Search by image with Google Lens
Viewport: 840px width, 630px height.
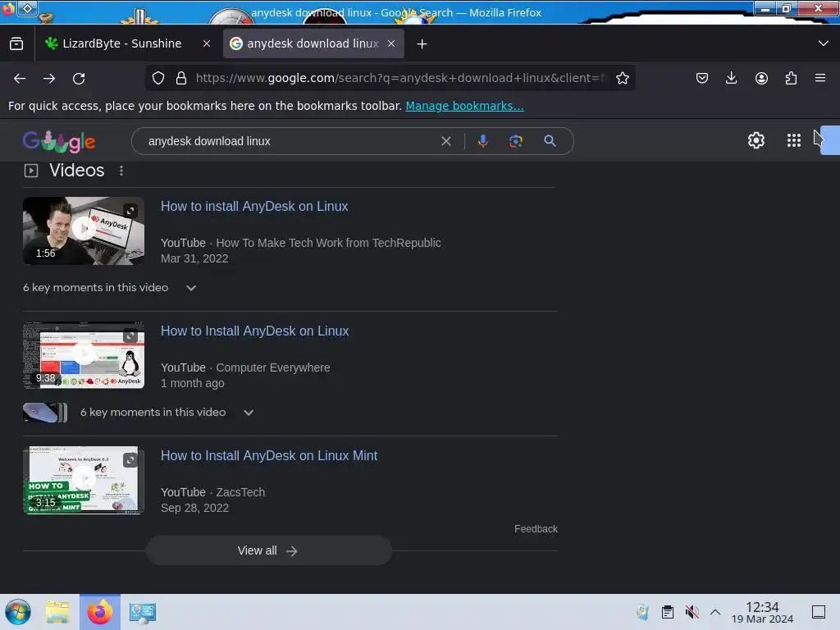point(516,141)
